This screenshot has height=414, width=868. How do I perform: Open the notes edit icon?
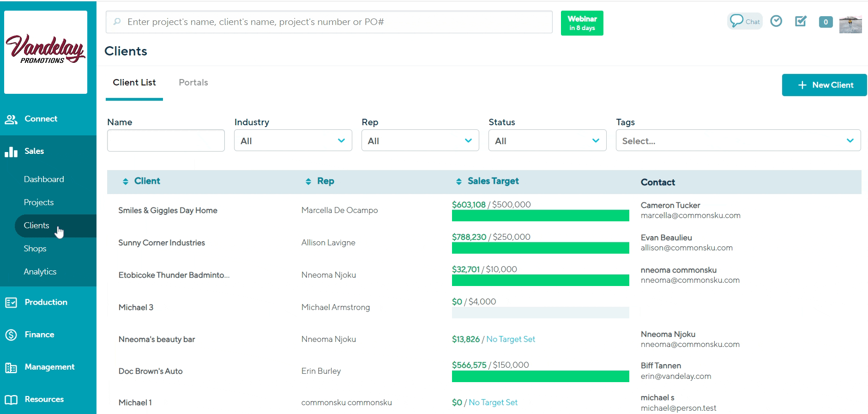click(x=801, y=21)
